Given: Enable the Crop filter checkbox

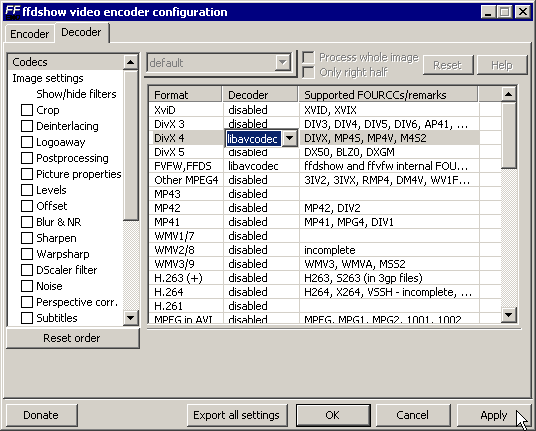Looking at the screenshot, I should point(27,110).
